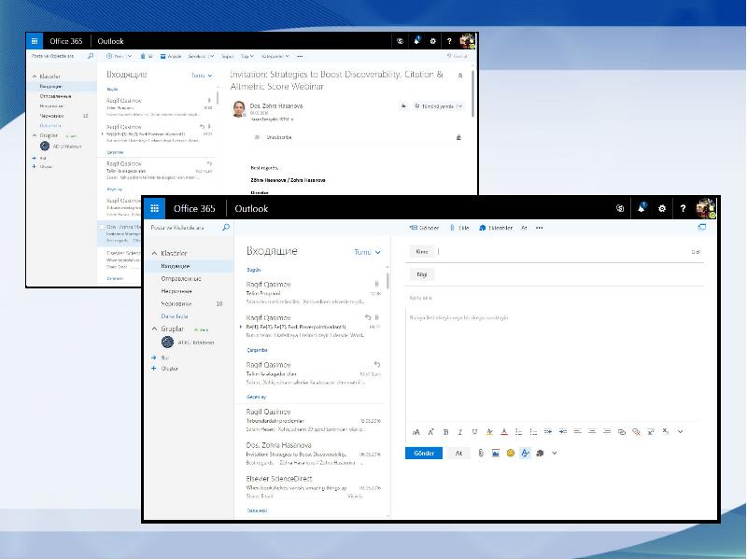Open the font color tool with red bar
The width and height of the screenshot is (747, 560).
[504, 432]
